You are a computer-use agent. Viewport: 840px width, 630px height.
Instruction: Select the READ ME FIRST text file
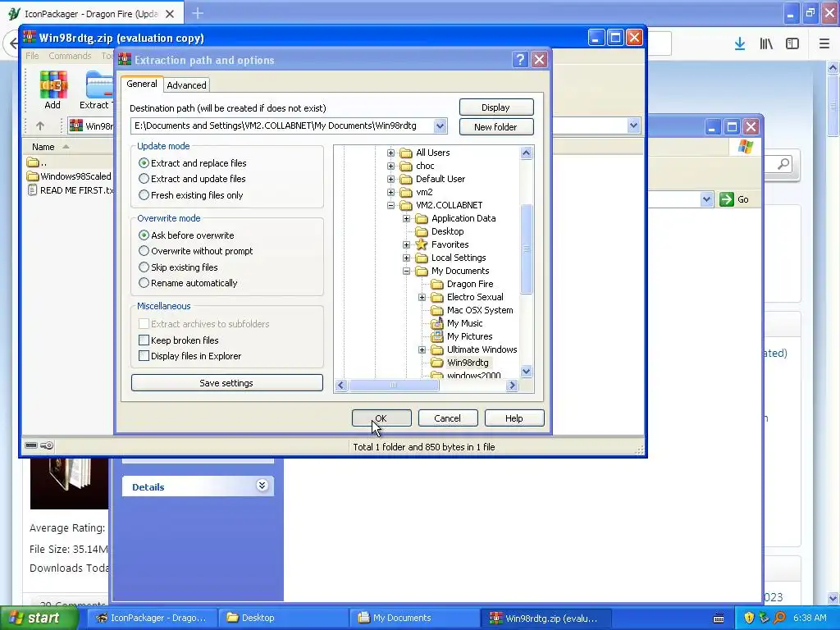point(71,190)
